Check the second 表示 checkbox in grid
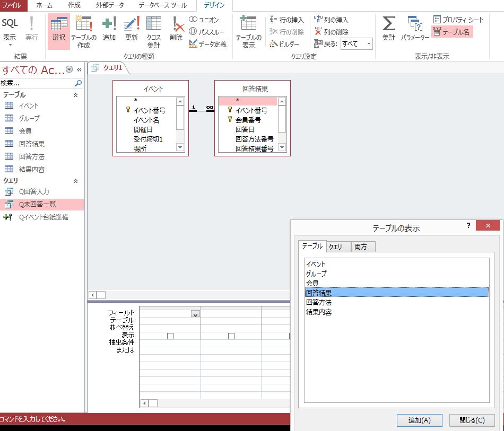The image size is (504, 431). (x=231, y=336)
